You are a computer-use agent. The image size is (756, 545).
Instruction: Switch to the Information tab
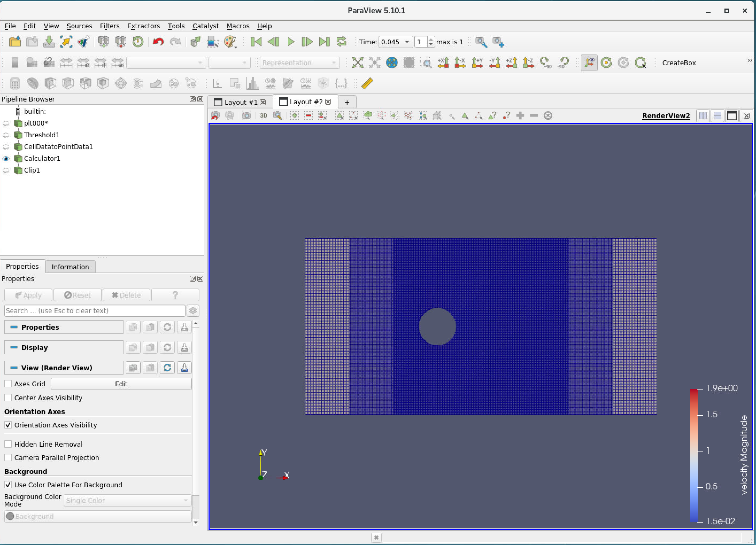coord(70,267)
